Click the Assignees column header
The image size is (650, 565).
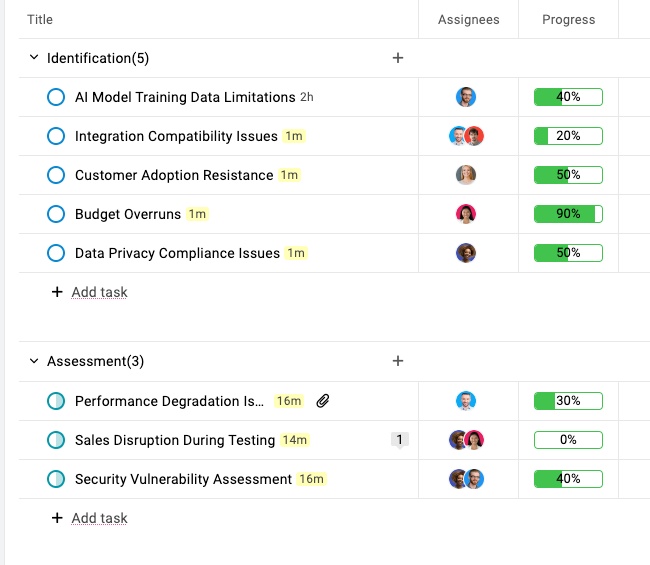(468, 19)
